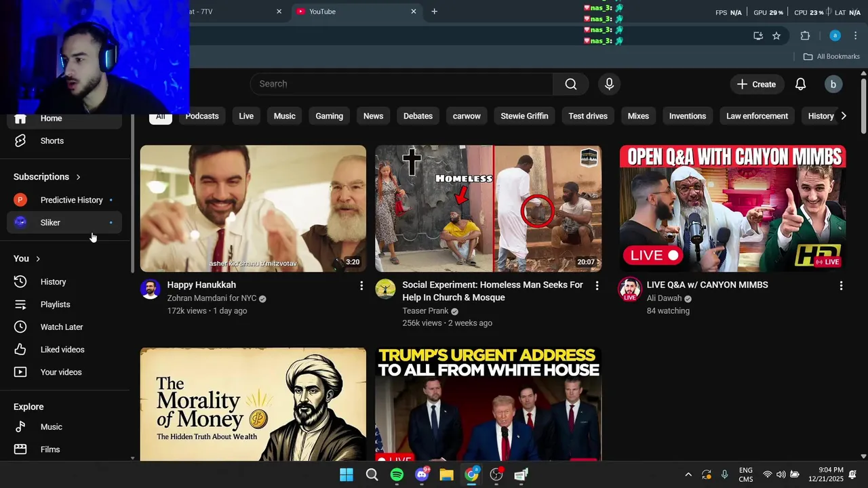Open the Watch Later clock icon
Image resolution: width=868 pixels, height=488 pixels.
click(x=20, y=327)
